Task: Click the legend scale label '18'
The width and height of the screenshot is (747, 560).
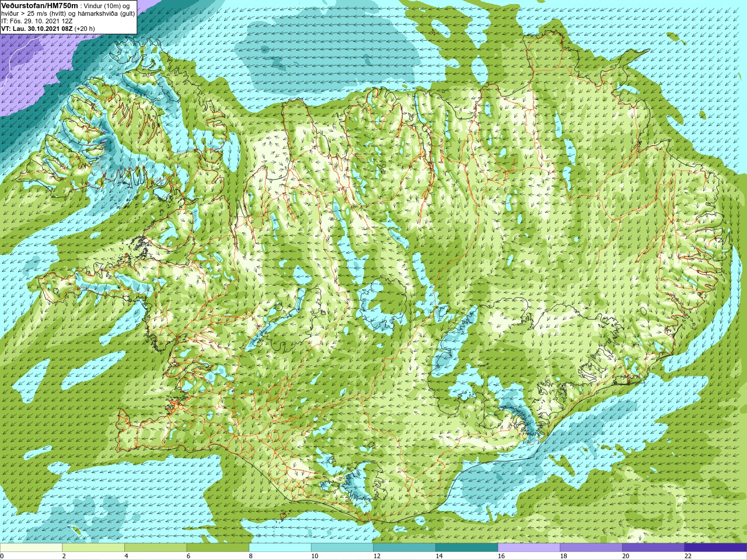Action: pyautogui.click(x=564, y=556)
